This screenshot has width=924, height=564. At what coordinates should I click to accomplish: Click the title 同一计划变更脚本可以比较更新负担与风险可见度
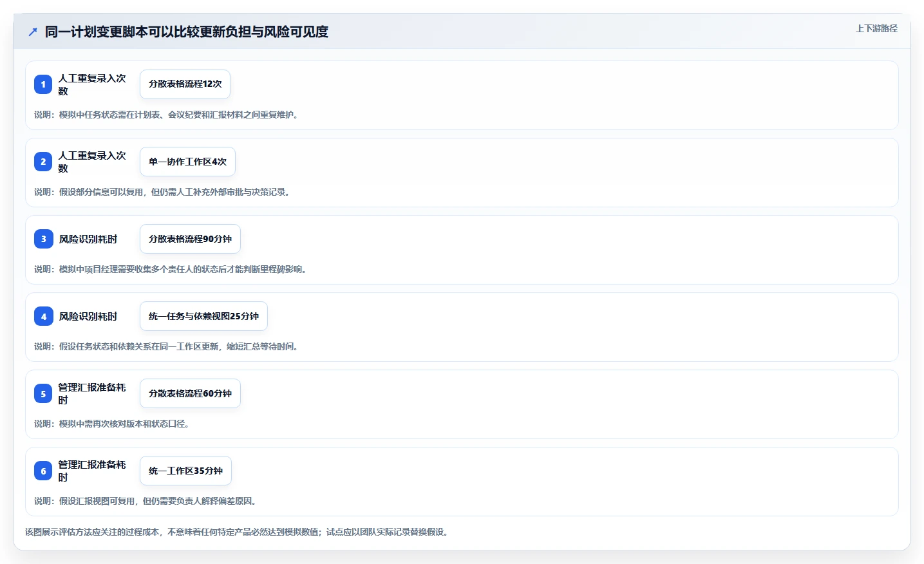[187, 32]
